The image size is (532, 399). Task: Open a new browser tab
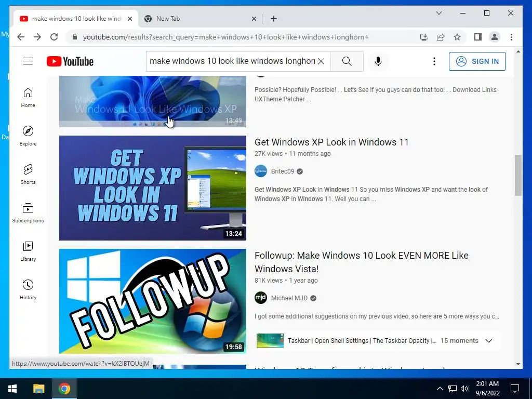click(x=274, y=19)
